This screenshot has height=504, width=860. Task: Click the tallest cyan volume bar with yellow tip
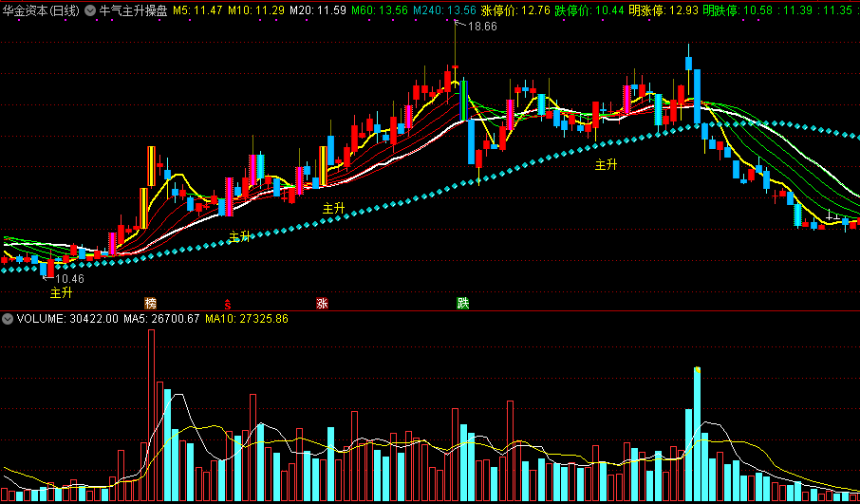tap(697, 435)
